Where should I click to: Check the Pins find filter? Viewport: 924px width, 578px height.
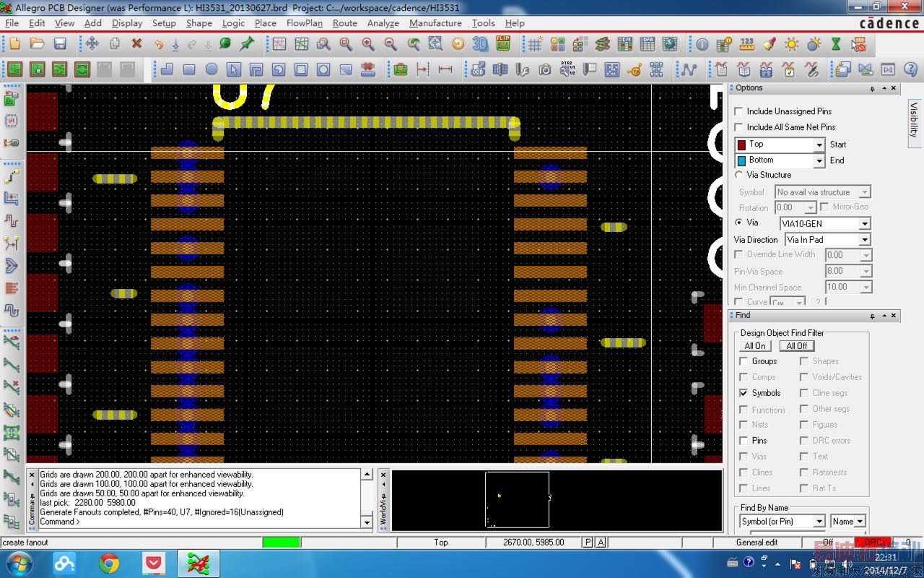pos(744,441)
